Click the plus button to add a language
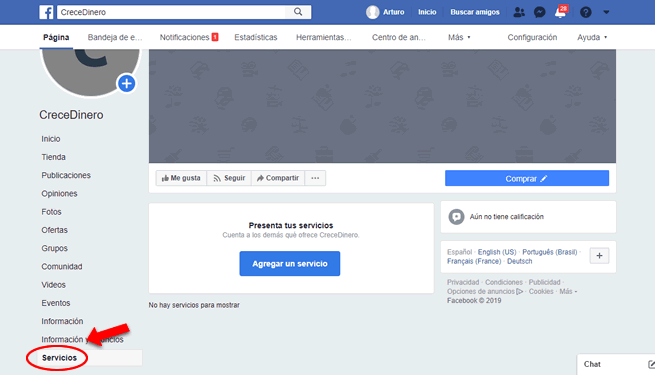 599,256
